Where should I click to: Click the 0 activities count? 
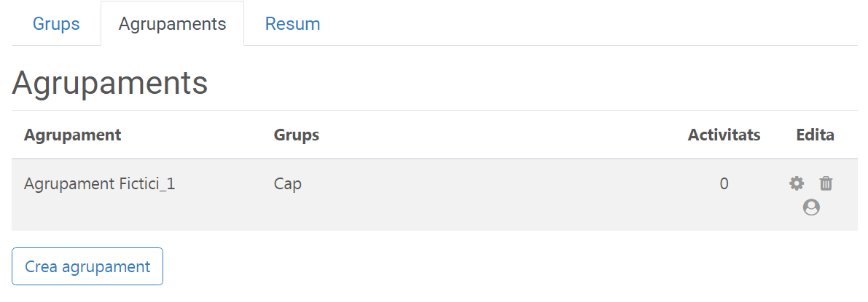724,184
